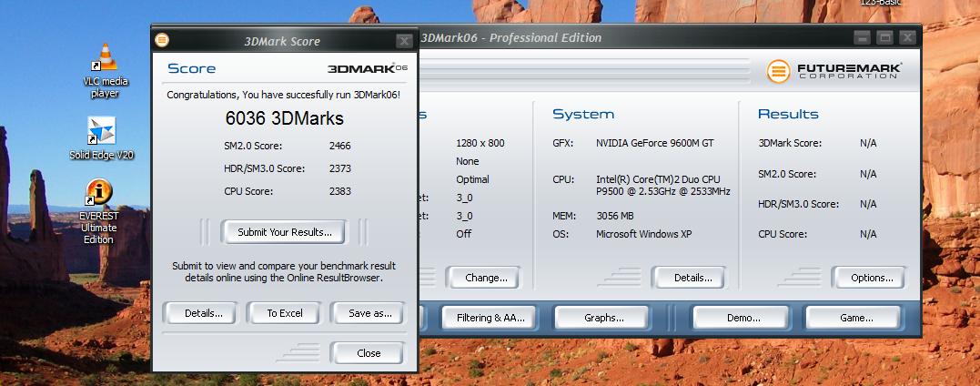
Task: Open the VLC media player desktop shortcut
Action: pyautogui.click(x=105, y=71)
